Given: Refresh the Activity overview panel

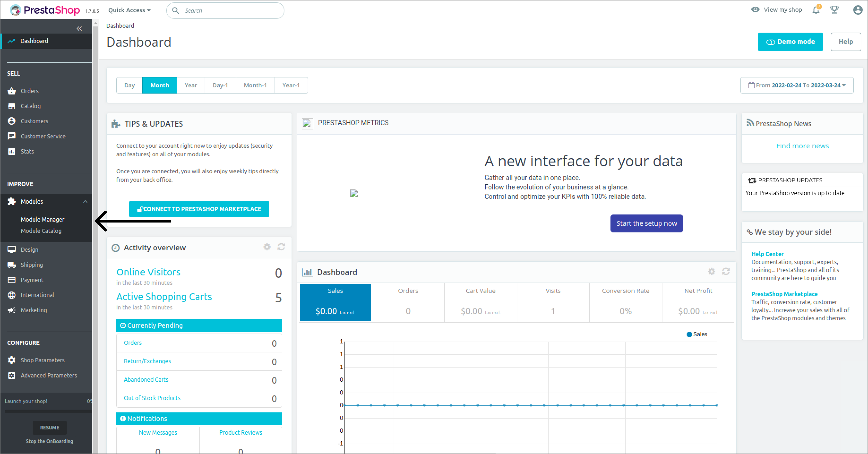Looking at the screenshot, I should 281,247.
